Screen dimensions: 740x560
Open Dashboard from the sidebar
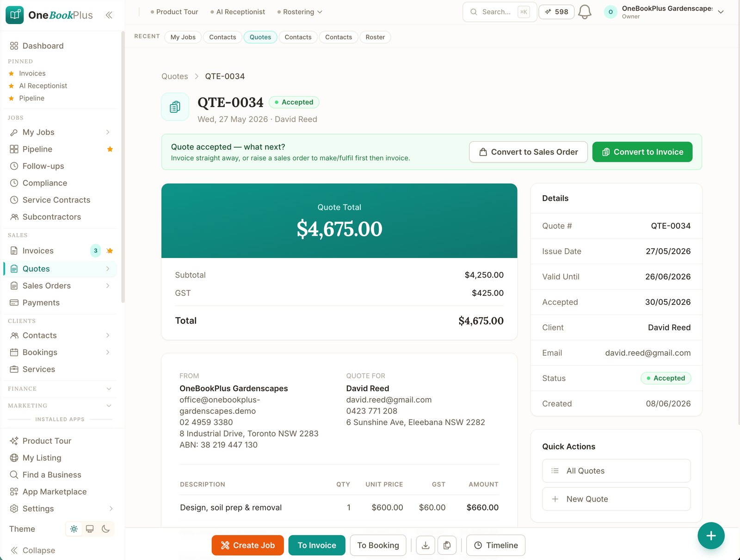click(x=43, y=46)
